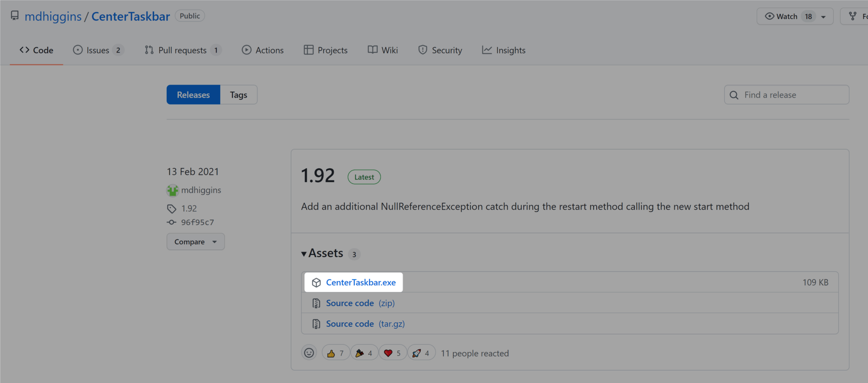This screenshot has width=868, height=383.
Task: Go to the Actions tab
Action: [x=263, y=50]
